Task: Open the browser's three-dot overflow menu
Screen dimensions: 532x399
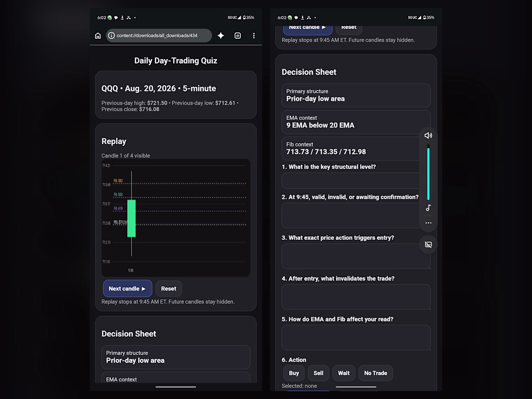Action: pyautogui.click(x=254, y=36)
